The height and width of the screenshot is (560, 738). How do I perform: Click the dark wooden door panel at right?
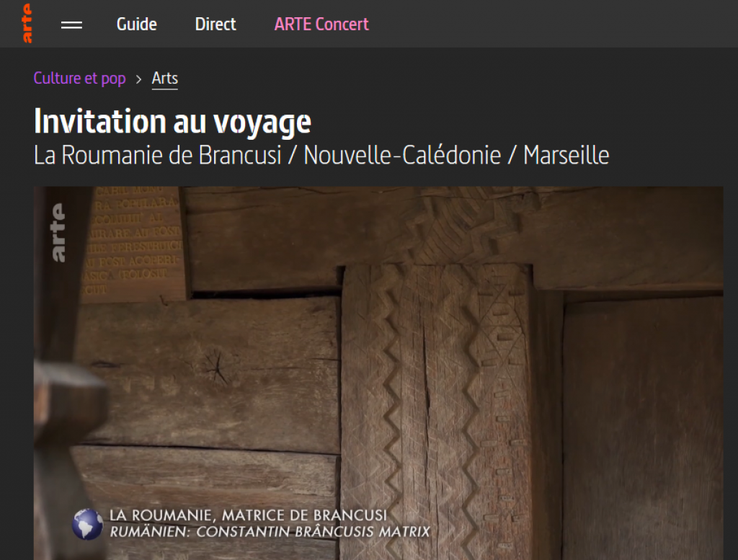pyautogui.click(x=643, y=428)
